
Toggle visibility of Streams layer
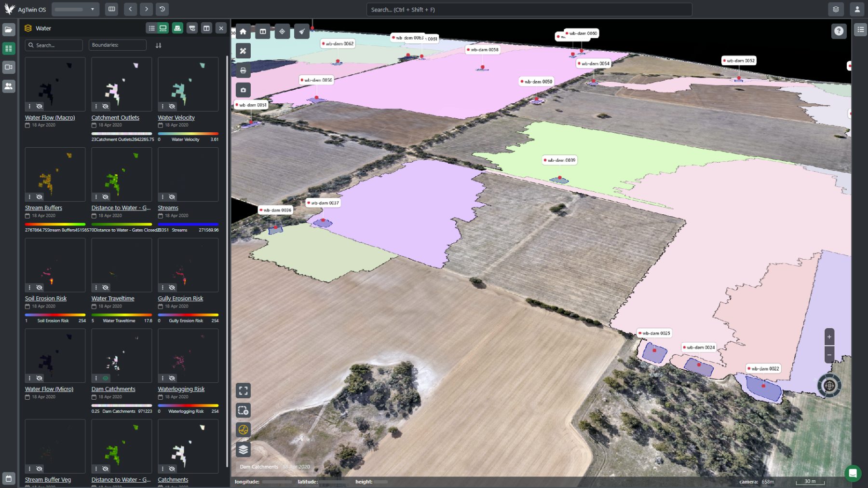pyautogui.click(x=172, y=197)
